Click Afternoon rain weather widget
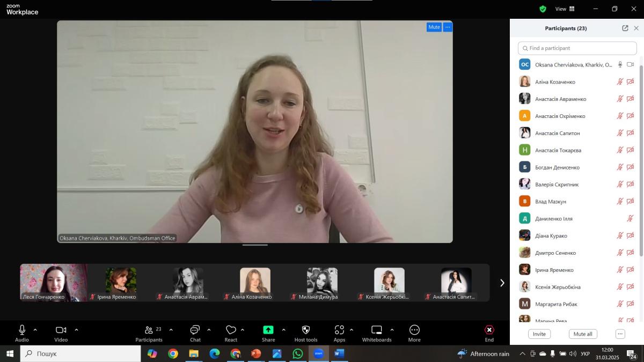 pyautogui.click(x=484, y=353)
